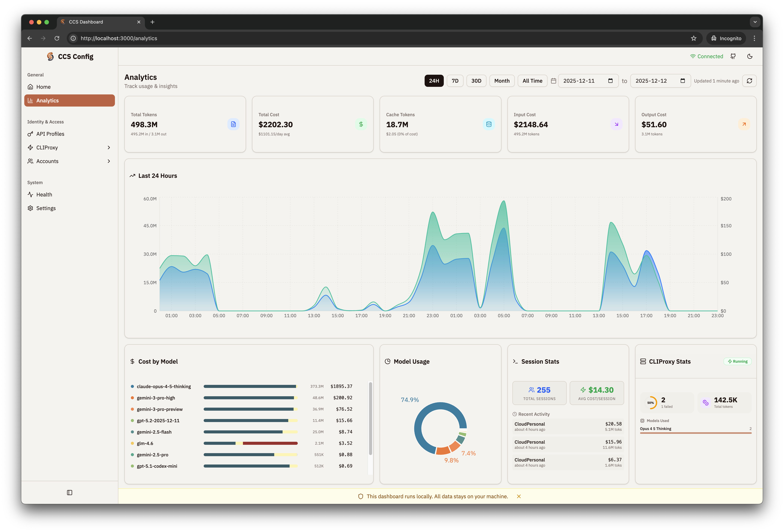Open the Home icon in sidebar
This screenshot has width=784, height=532.
(30, 87)
